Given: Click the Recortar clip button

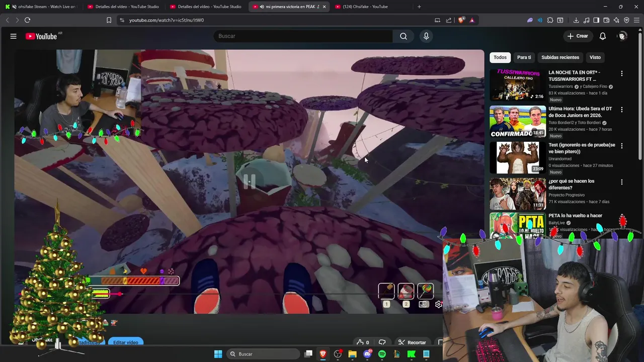Looking at the screenshot, I should tap(412, 342).
